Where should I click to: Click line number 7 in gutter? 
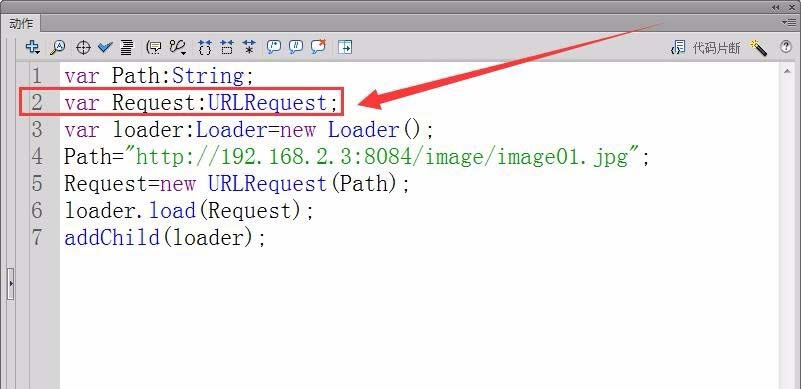click(37, 238)
